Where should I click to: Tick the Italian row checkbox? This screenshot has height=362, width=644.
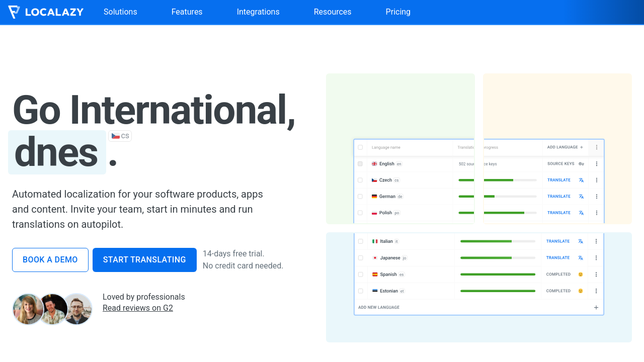[x=361, y=241]
